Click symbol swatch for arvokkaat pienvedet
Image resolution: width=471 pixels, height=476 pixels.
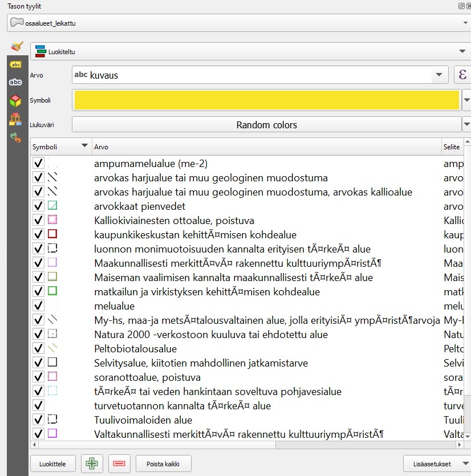pyautogui.click(x=52, y=206)
